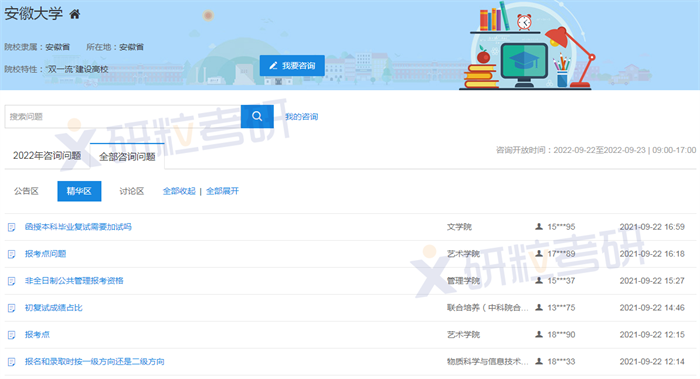Open the 我的咨询 link
700x379 pixels.
[x=301, y=117]
